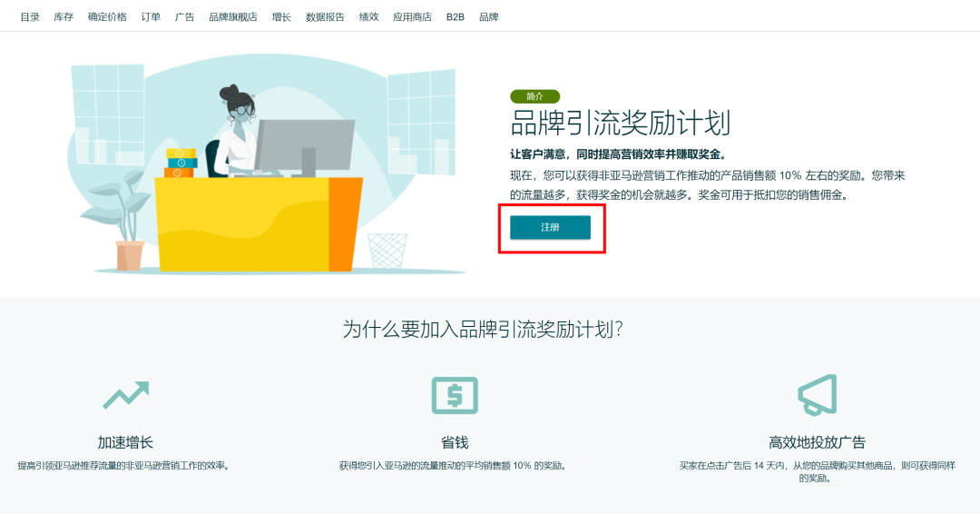980x514 pixels.
Task: Click the rising arrow growth icon
Action: pyautogui.click(x=125, y=395)
